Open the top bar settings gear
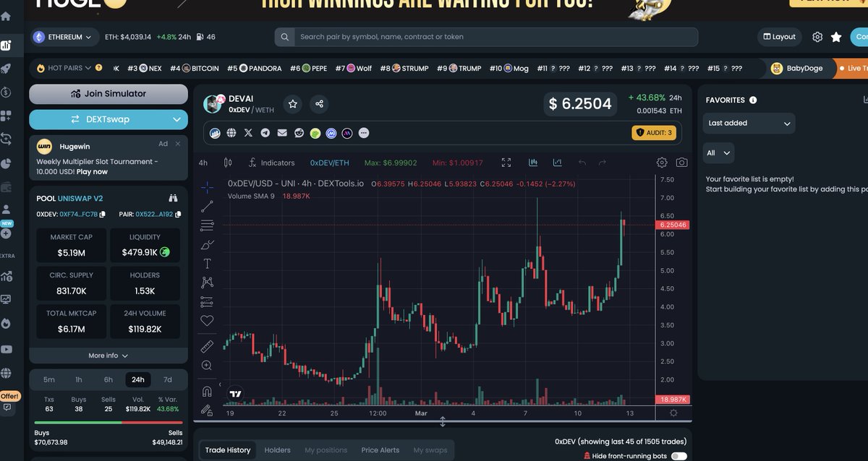 click(817, 37)
